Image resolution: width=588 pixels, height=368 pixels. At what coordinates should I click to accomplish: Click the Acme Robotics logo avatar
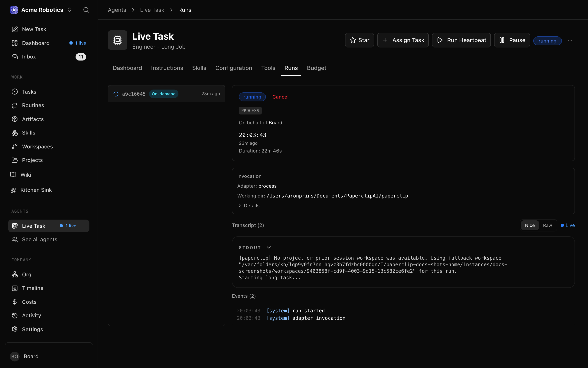[14, 10]
